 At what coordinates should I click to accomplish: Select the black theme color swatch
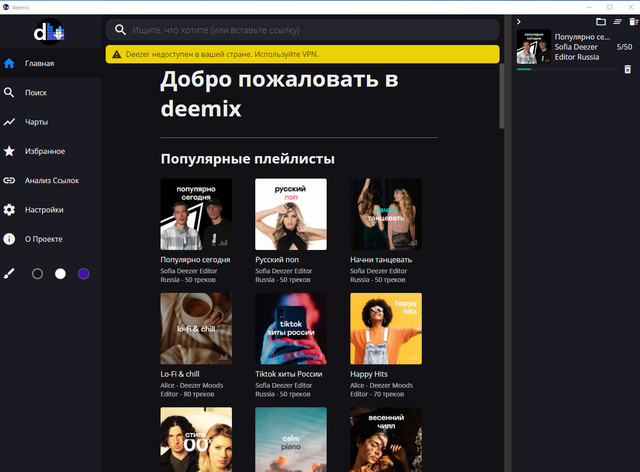(x=37, y=274)
